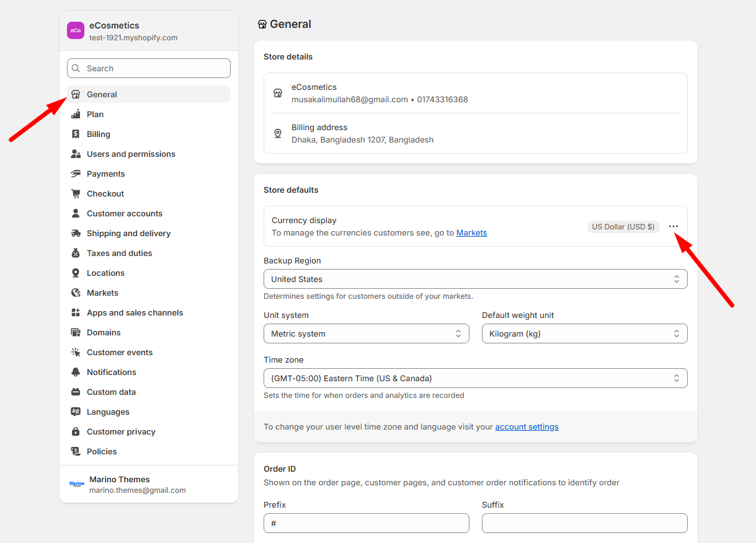This screenshot has height=543, width=756.
Task: Click the Locations pin icon
Action: 76,273
